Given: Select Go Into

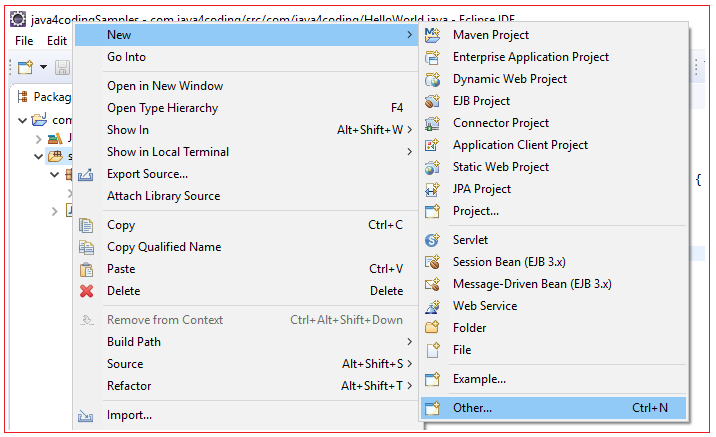Looking at the screenshot, I should tap(247, 57).
